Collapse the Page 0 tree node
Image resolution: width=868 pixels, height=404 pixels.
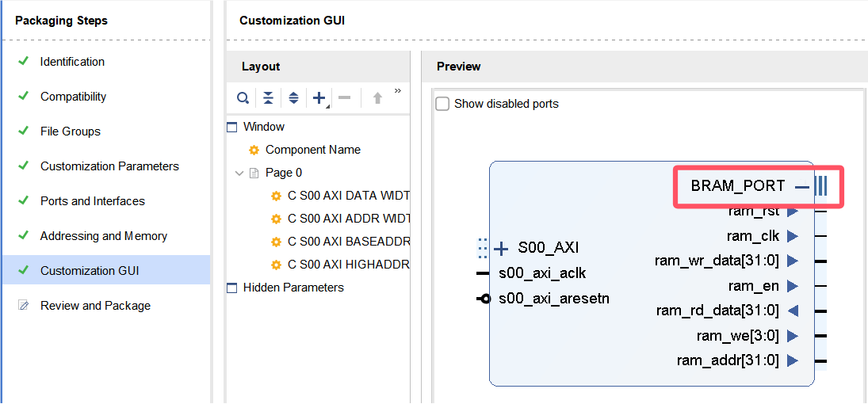tap(239, 173)
